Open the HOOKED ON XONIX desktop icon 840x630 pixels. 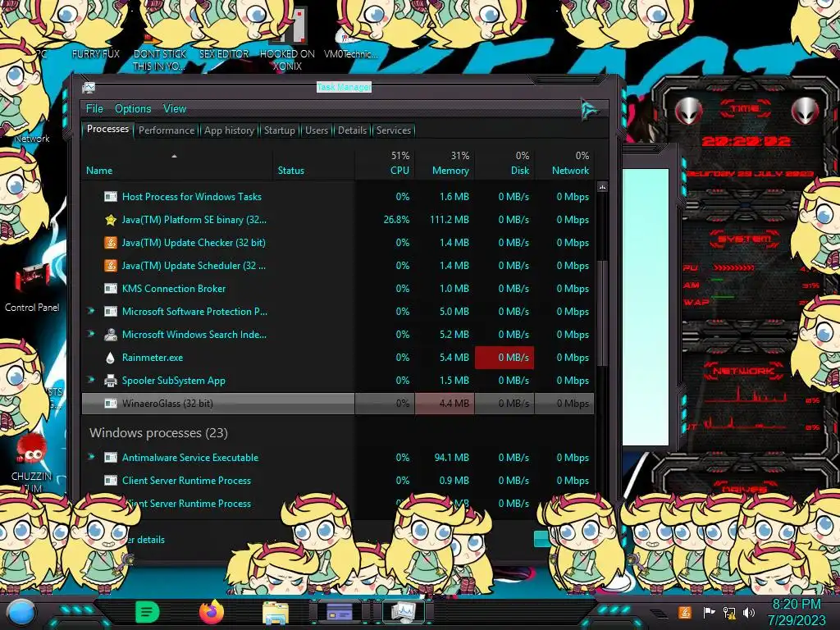coord(288,40)
